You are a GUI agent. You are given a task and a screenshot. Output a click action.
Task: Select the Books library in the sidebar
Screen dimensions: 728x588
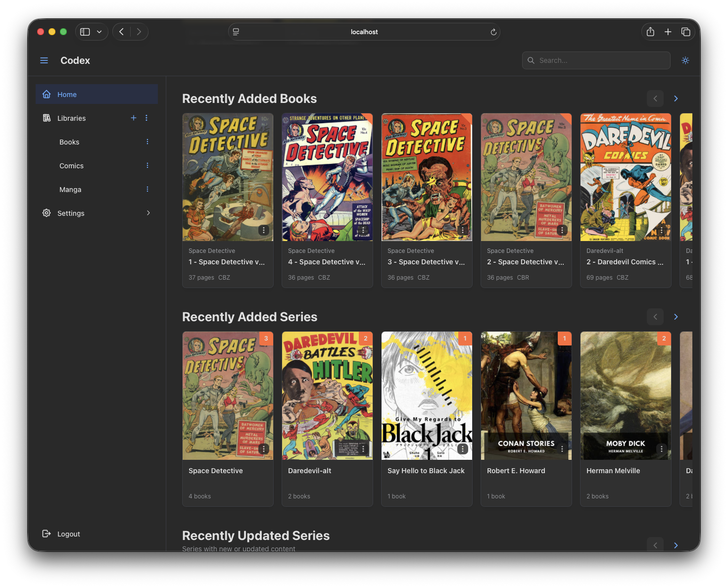pyautogui.click(x=69, y=142)
